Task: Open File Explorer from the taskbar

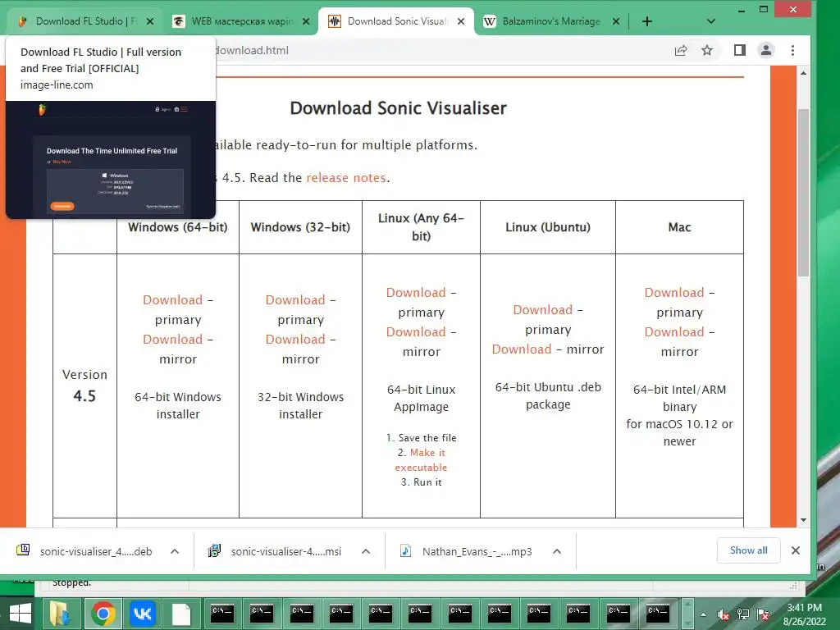Action: click(60, 614)
